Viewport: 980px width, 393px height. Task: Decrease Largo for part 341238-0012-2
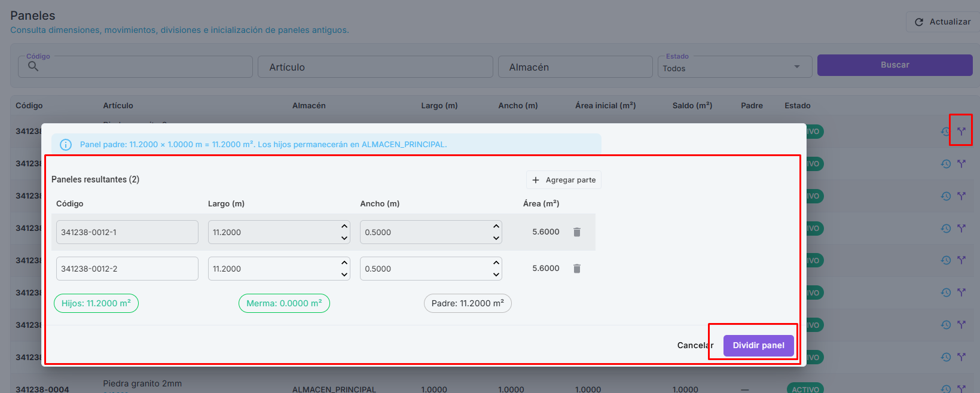point(344,275)
